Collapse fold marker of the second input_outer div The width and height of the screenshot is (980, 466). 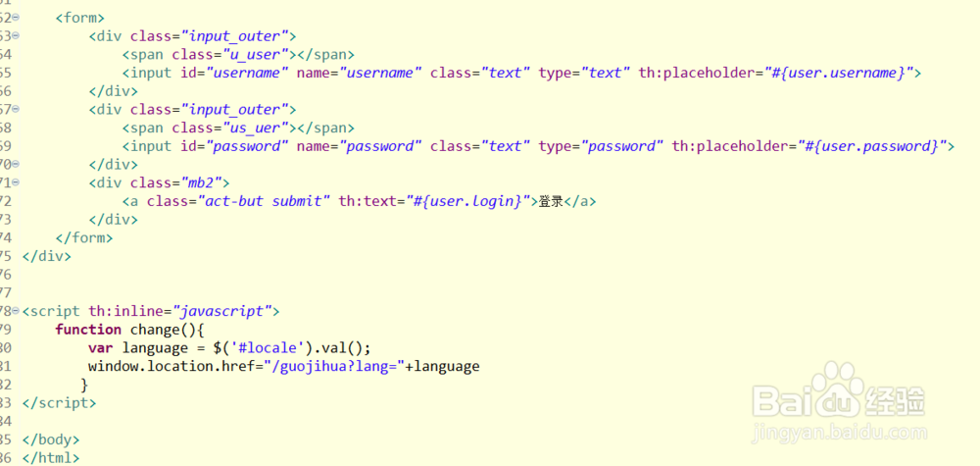click(x=15, y=109)
